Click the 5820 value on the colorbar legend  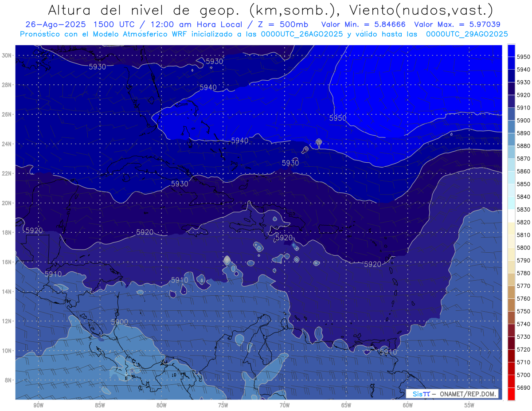524,222
